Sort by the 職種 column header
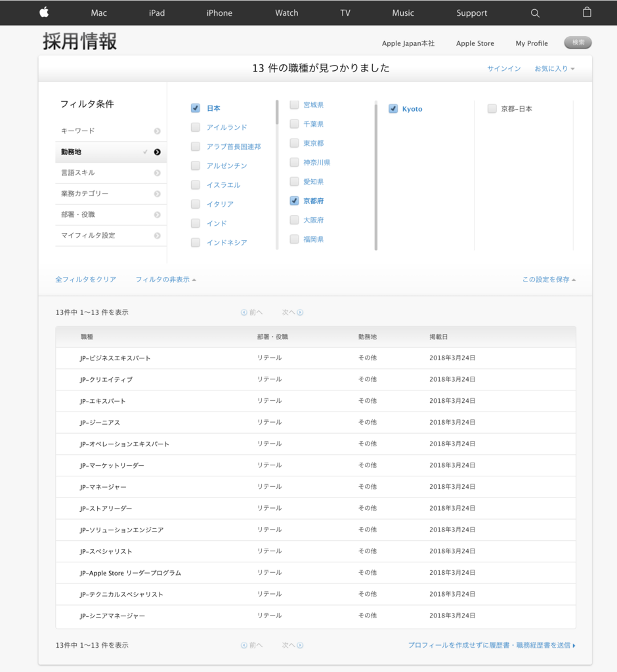This screenshot has width=617, height=672. click(x=87, y=337)
